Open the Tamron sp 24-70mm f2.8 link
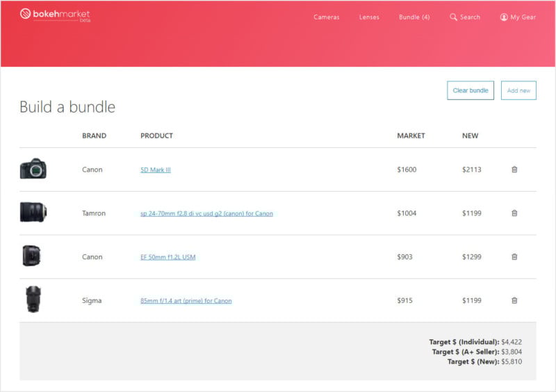 coord(206,213)
